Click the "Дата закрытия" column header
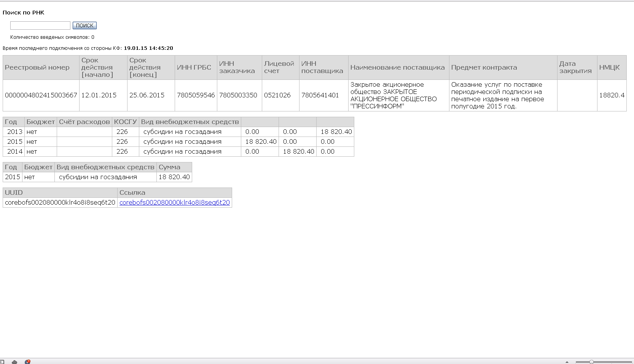The width and height of the screenshot is (634, 364). (x=577, y=67)
